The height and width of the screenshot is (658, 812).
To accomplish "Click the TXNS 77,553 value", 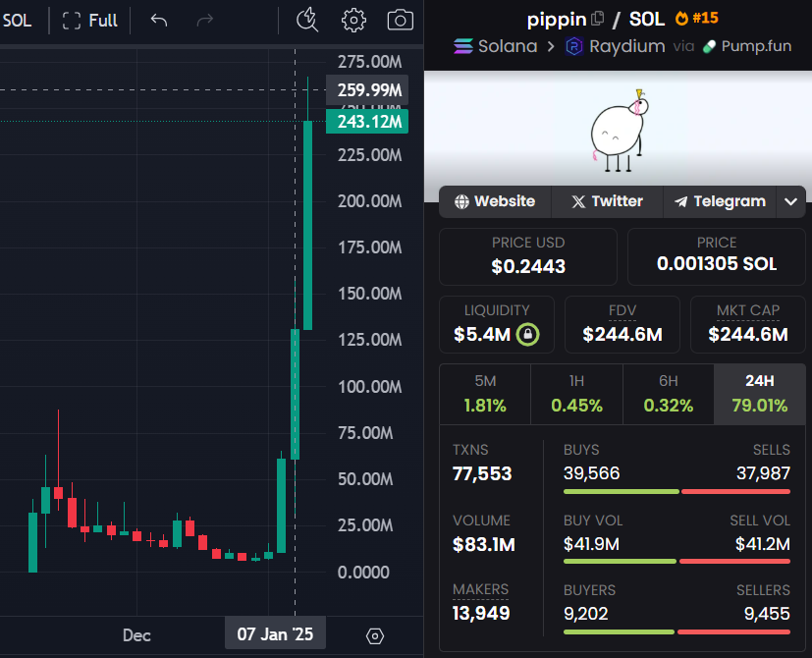I will (x=482, y=473).
